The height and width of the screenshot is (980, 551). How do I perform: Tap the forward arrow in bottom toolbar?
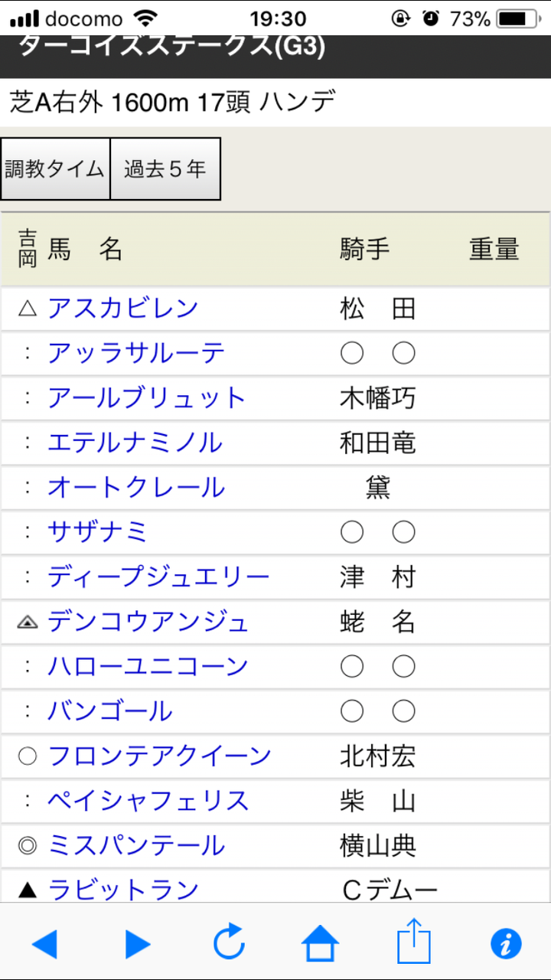pyautogui.click(x=138, y=943)
